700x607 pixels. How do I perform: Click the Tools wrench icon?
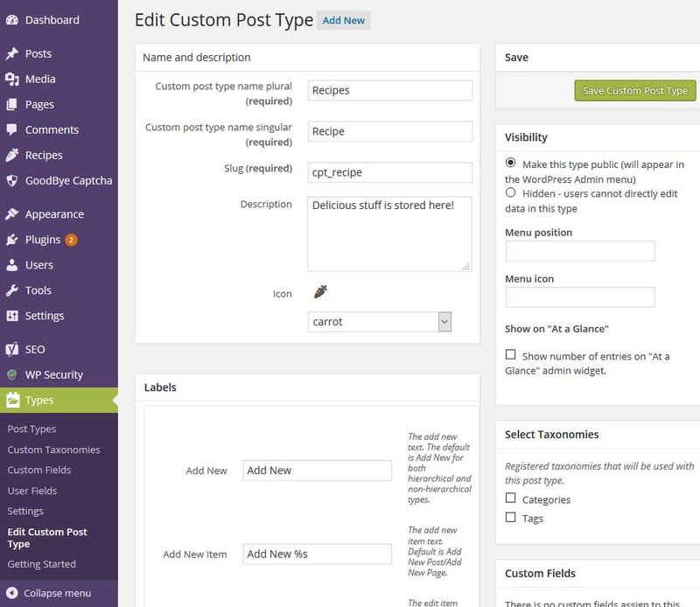(x=12, y=290)
